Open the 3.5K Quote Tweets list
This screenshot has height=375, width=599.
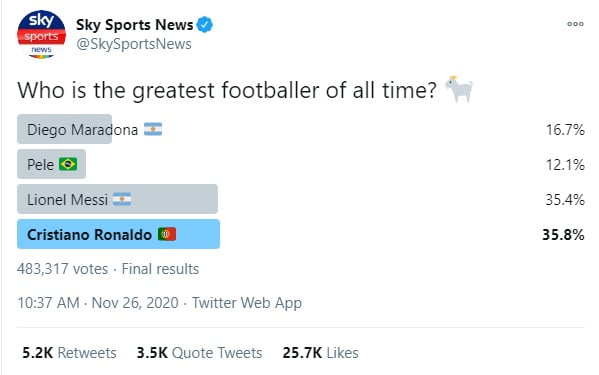[x=199, y=353]
